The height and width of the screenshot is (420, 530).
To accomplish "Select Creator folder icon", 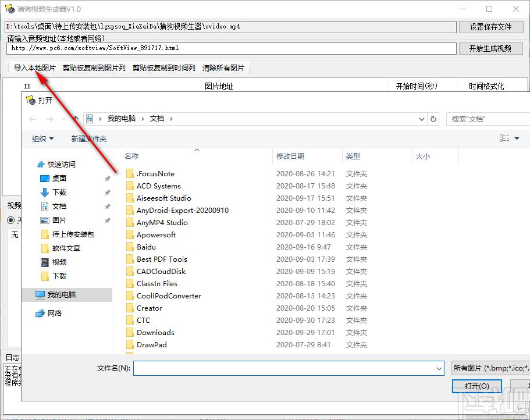I will coord(130,308).
